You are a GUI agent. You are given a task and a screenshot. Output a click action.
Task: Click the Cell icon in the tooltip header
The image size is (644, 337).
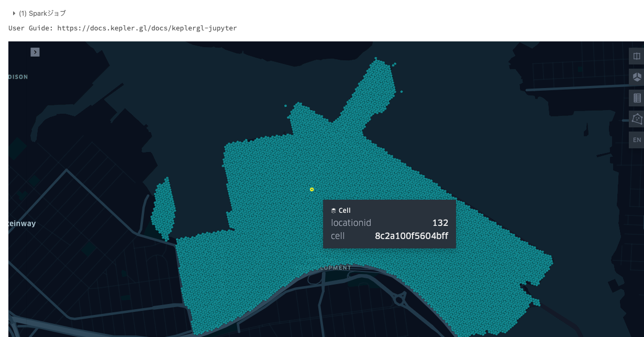[334, 210]
